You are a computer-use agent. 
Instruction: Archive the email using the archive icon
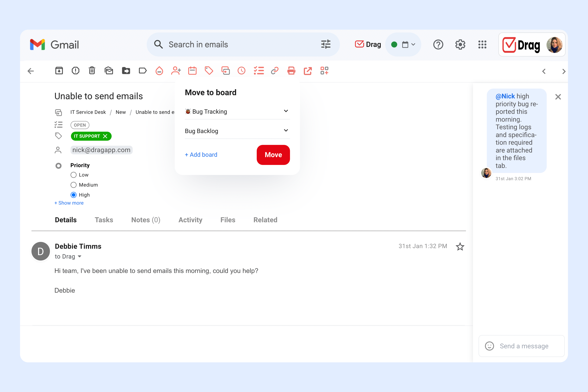59,71
